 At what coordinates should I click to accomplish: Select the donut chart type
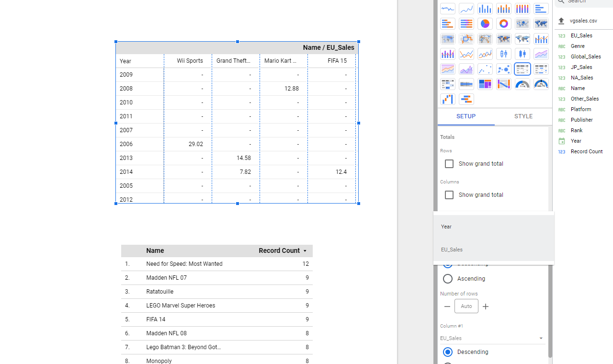(x=503, y=24)
